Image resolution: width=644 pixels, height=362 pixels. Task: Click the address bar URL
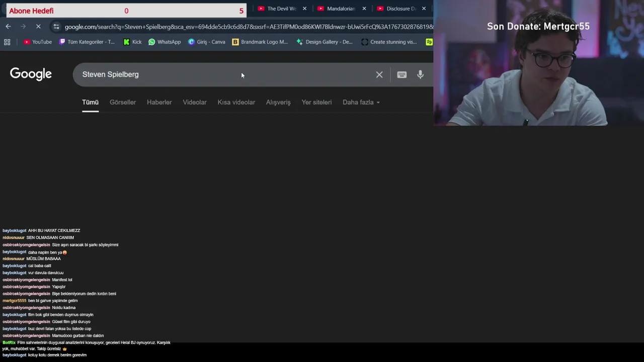249,27
